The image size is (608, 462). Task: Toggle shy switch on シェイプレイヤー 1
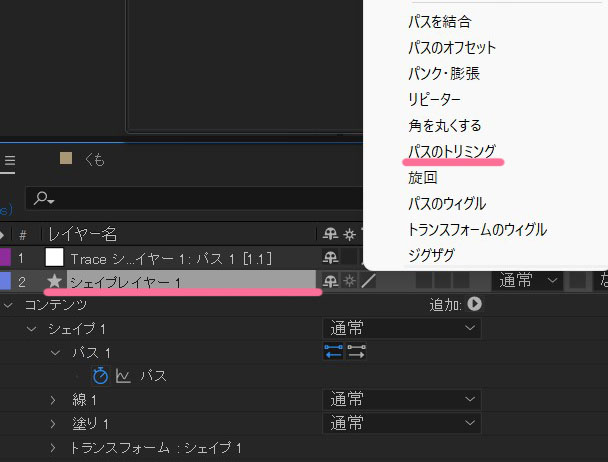tap(330, 281)
